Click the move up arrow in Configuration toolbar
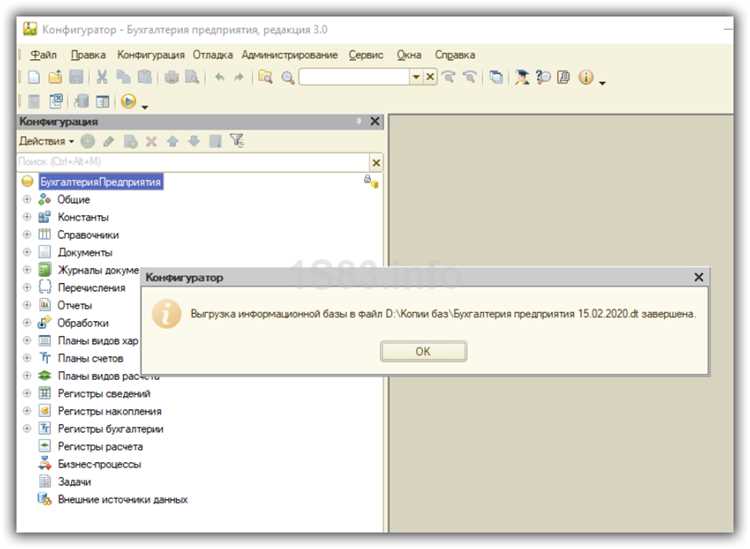 pos(173,141)
